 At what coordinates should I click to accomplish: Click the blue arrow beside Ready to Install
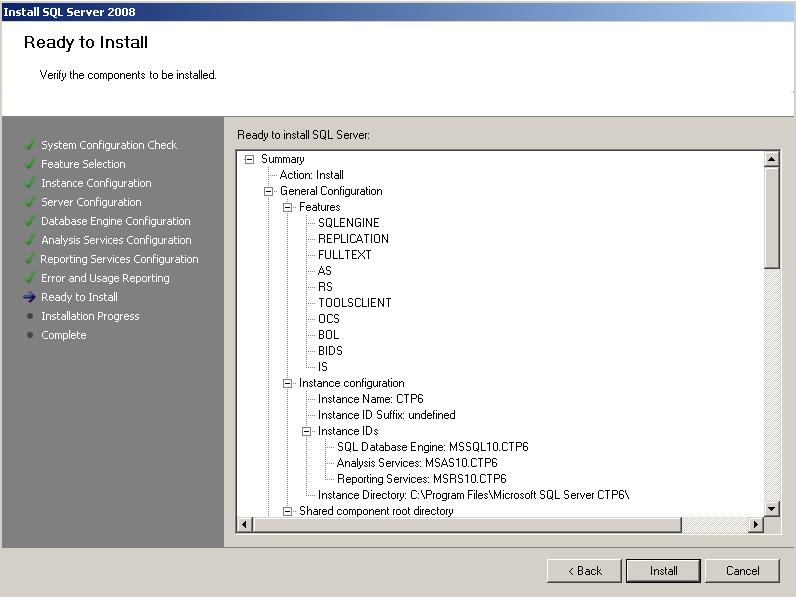pyautogui.click(x=29, y=297)
